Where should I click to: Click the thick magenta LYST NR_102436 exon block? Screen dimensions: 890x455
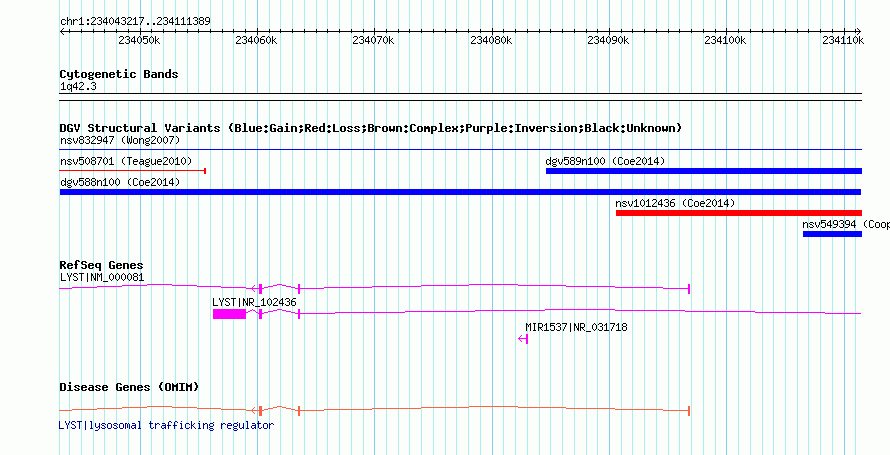click(x=229, y=314)
